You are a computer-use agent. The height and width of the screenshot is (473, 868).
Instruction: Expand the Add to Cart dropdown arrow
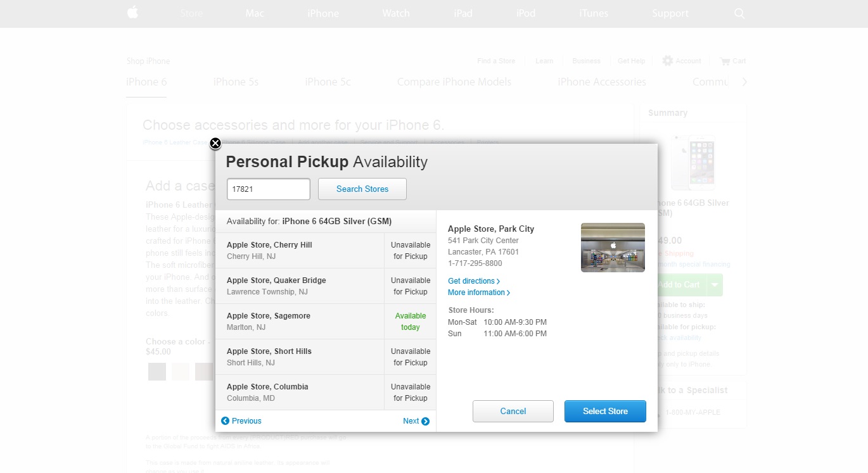pos(715,285)
